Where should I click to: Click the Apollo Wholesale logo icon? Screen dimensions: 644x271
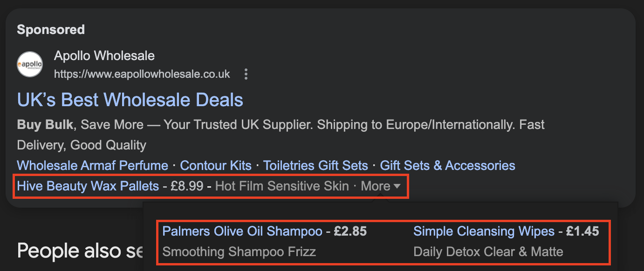tap(30, 64)
